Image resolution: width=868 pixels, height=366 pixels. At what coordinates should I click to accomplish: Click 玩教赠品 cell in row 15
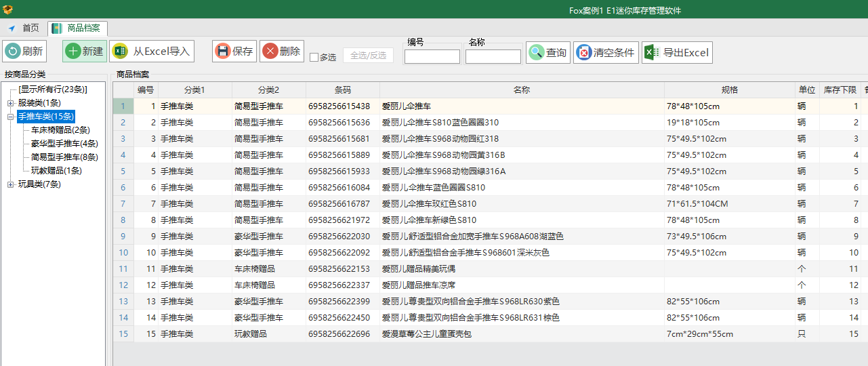[x=269, y=334]
